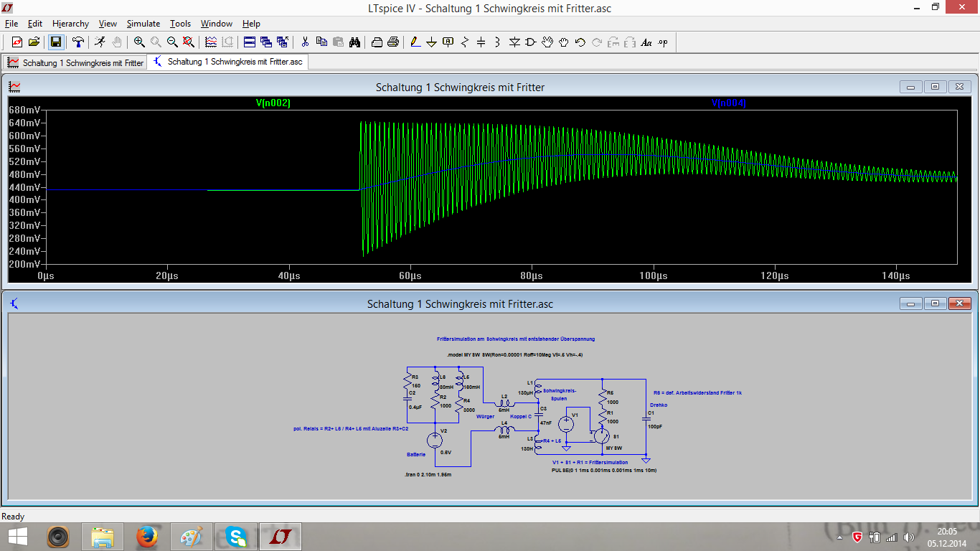Screen dimensions: 980x551
Task: Click the Zoom In magnifier icon
Action: click(x=139, y=42)
